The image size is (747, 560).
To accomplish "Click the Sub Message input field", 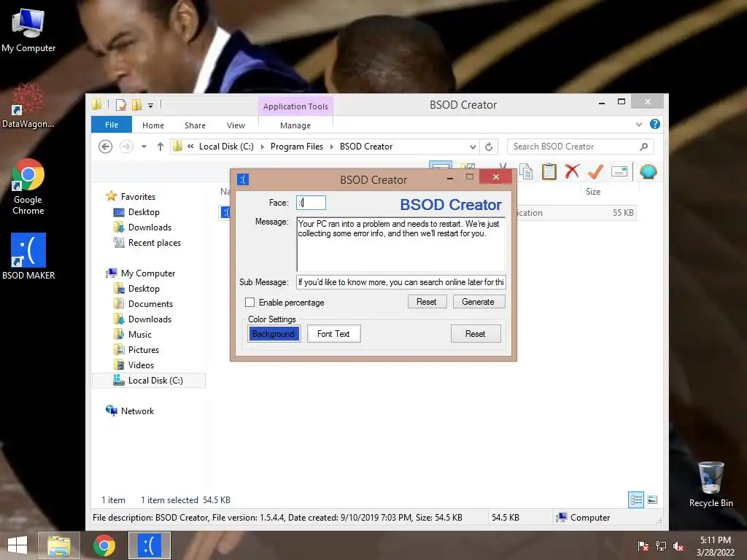I will [401, 282].
